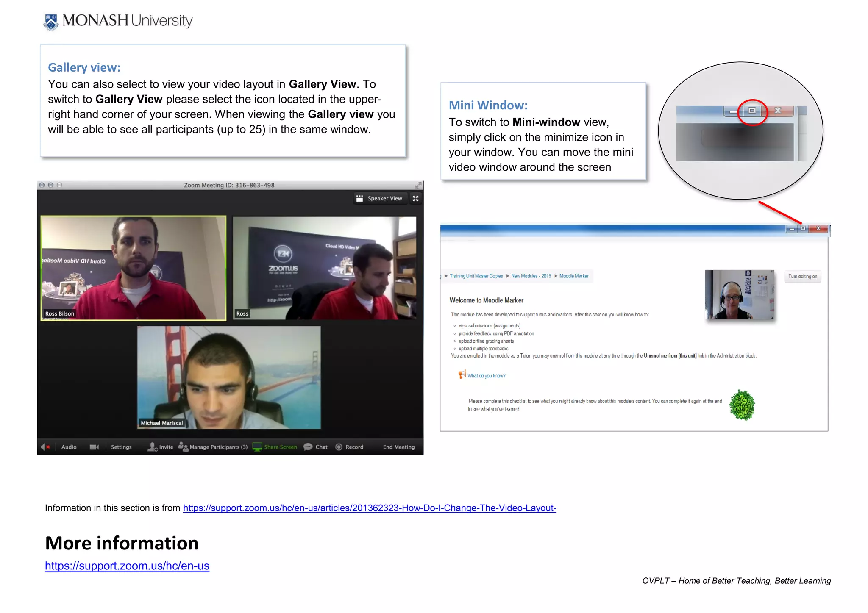The height and width of the screenshot is (613, 868).
Task: Open https://support.zoom.us/hc/en-us link
Action: tap(127, 566)
